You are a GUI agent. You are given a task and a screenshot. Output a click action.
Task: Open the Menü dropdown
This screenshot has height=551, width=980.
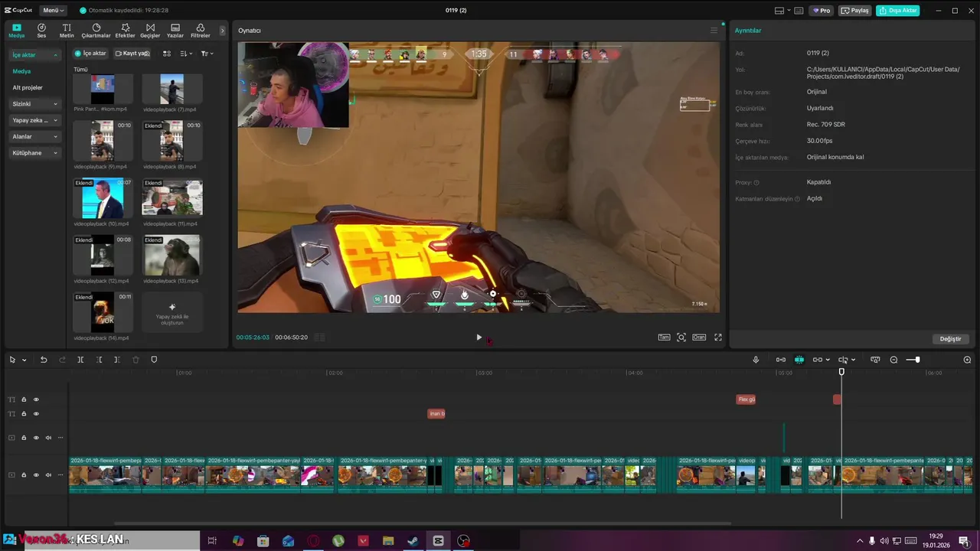coord(53,11)
